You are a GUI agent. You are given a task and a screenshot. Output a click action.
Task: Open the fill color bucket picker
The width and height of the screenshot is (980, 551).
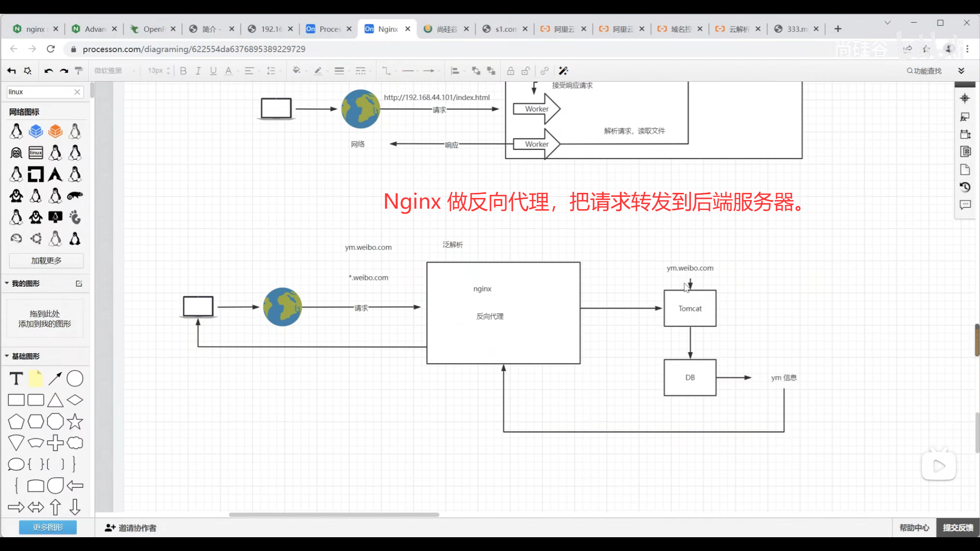(x=297, y=71)
